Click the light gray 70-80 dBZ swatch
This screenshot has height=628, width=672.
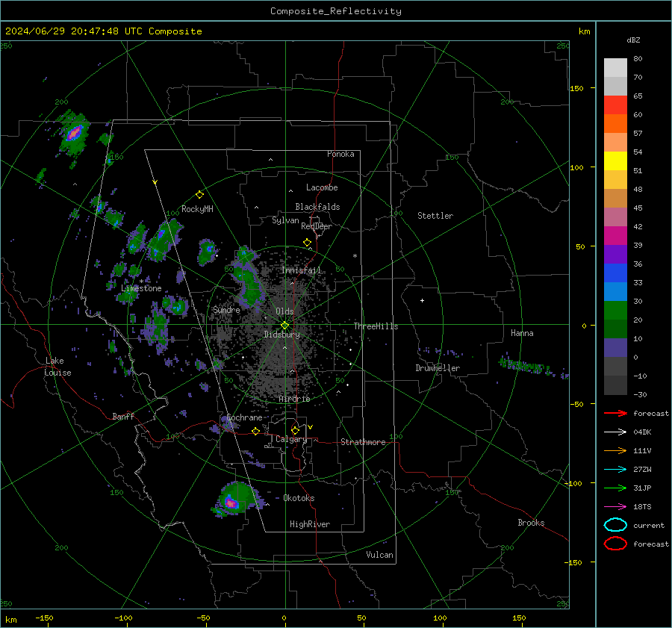pos(615,68)
